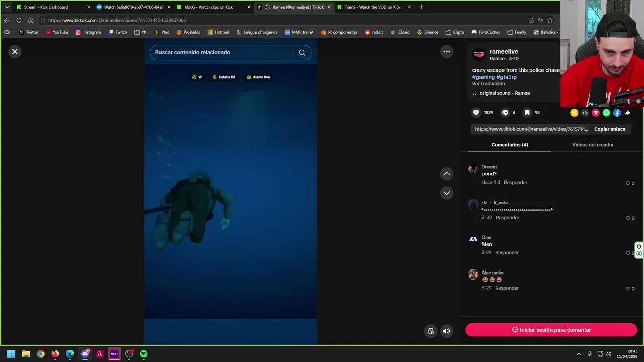Click the browser back arrow

pos(7,20)
